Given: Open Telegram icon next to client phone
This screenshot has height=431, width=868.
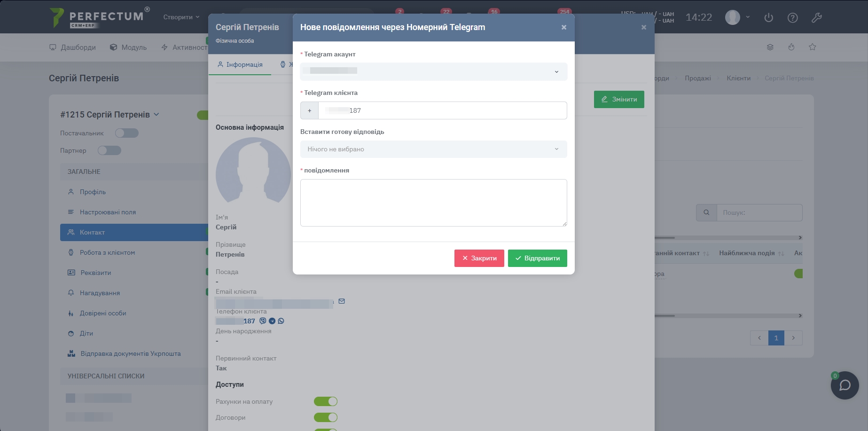Looking at the screenshot, I should tap(272, 321).
